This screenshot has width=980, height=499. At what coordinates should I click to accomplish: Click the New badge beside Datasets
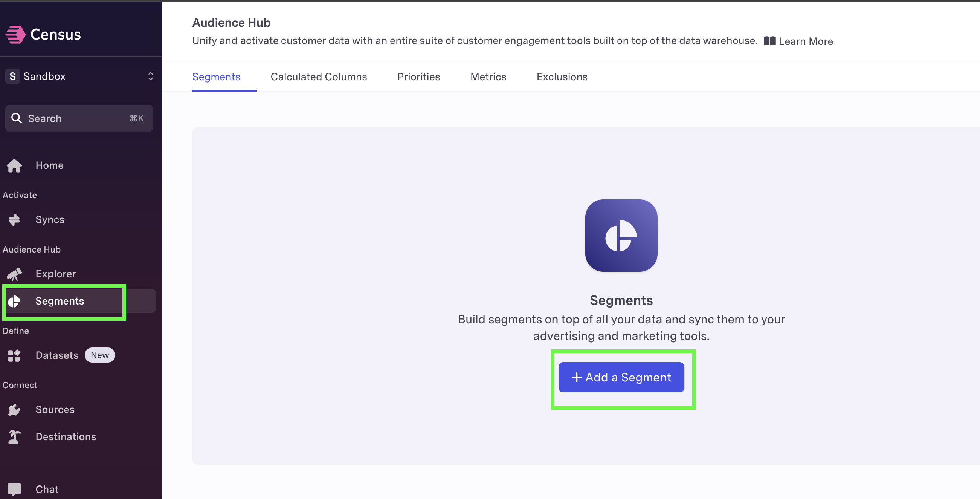100,355
